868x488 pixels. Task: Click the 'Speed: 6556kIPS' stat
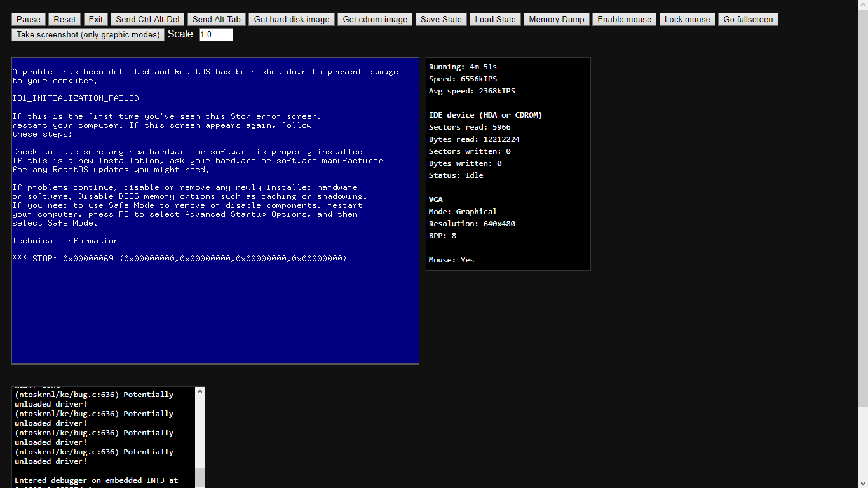463,79
